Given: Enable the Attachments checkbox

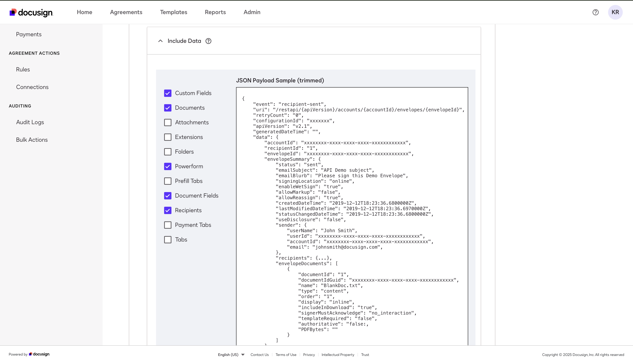Looking at the screenshot, I should [168, 122].
